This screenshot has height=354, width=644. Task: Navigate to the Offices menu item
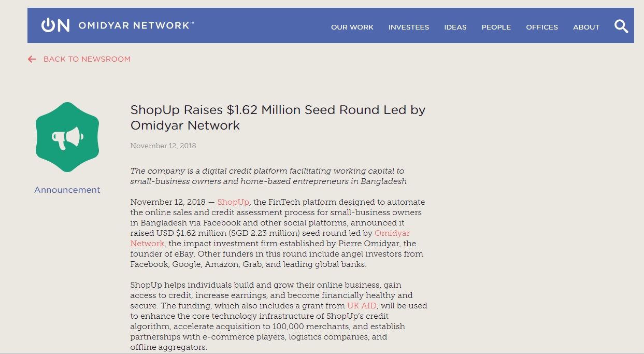[541, 27]
